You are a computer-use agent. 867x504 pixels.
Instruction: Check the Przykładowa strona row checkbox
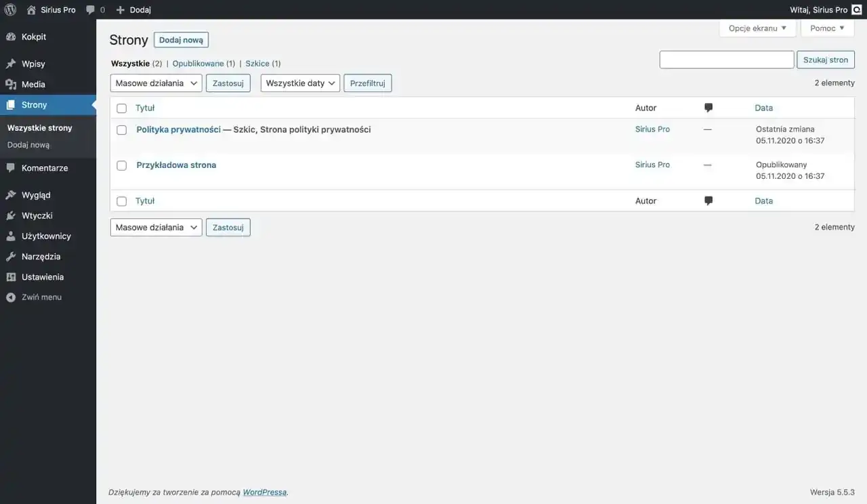tap(121, 165)
